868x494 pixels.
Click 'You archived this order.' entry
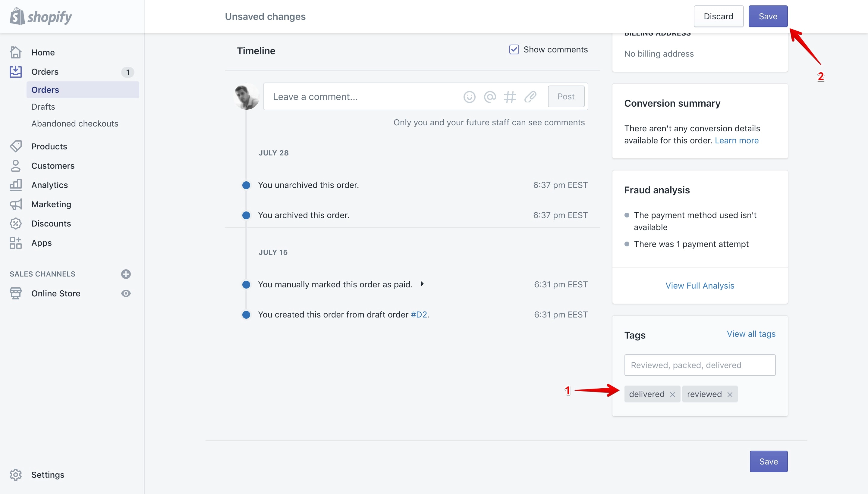pyautogui.click(x=303, y=215)
